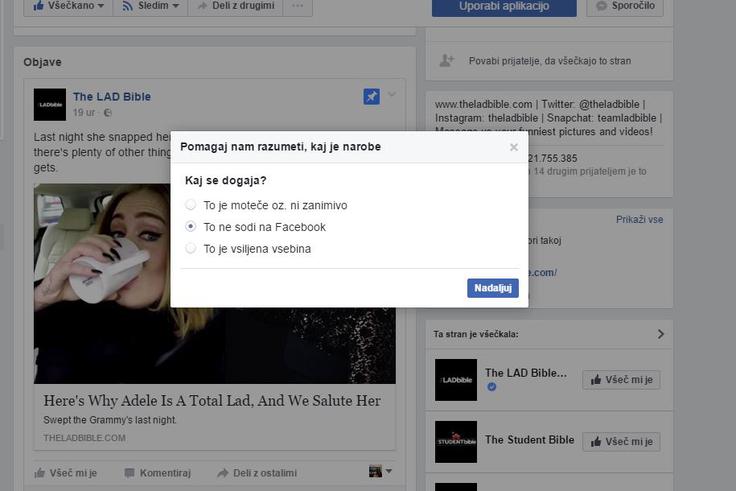Open the Všečkano dropdown
Screen dimensions: 736x491
tap(68, 6)
